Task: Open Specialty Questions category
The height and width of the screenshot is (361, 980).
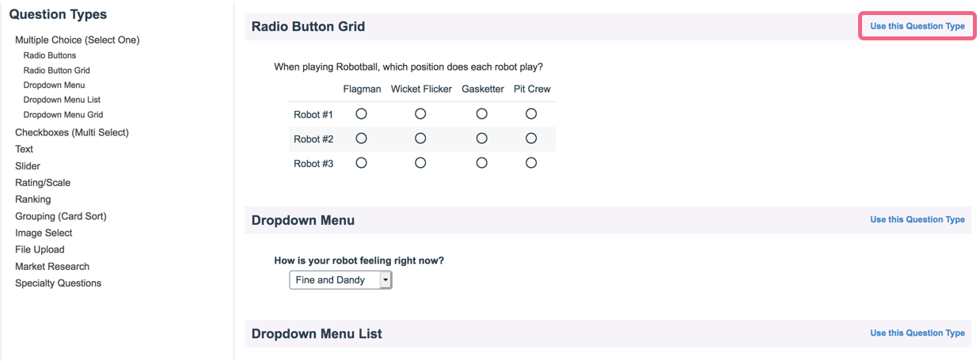Action: pyautogui.click(x=58, y=283)
